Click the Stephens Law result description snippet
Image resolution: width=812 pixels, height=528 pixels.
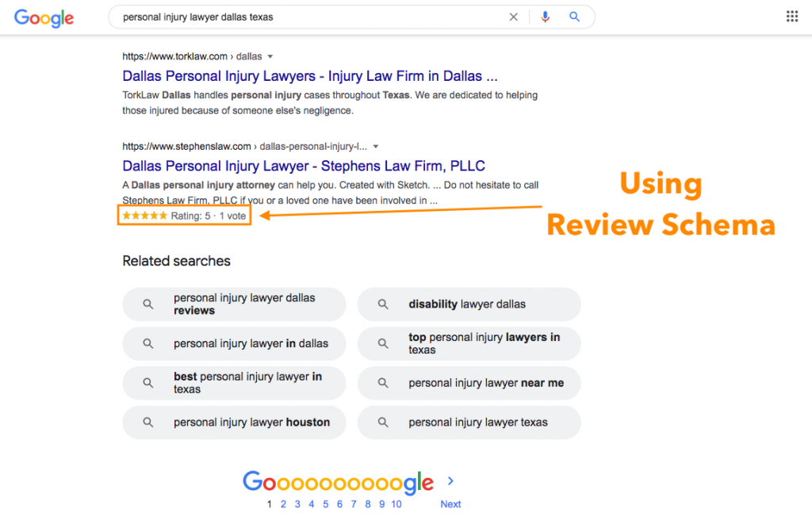331,193
